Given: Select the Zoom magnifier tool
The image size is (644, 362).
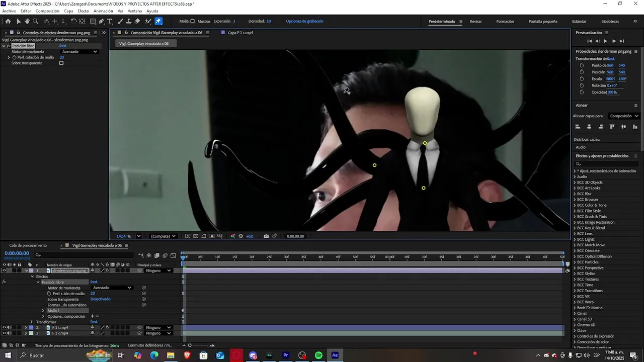Looking at the screenshot, I should point(36,21).
